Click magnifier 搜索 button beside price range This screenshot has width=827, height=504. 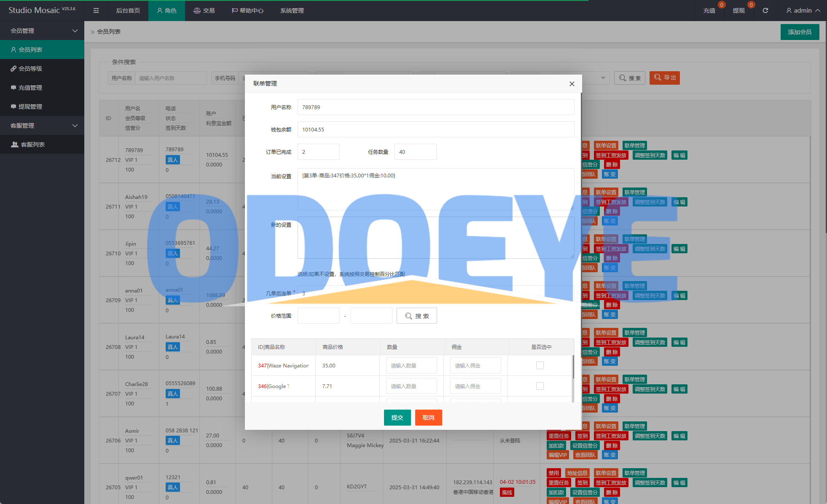[x=416, y=316]
